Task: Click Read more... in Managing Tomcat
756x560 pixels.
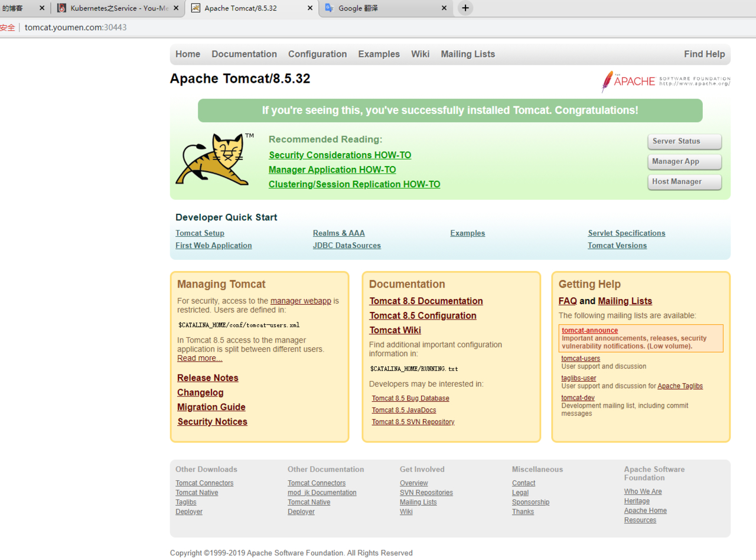Action: coord(200,359)
